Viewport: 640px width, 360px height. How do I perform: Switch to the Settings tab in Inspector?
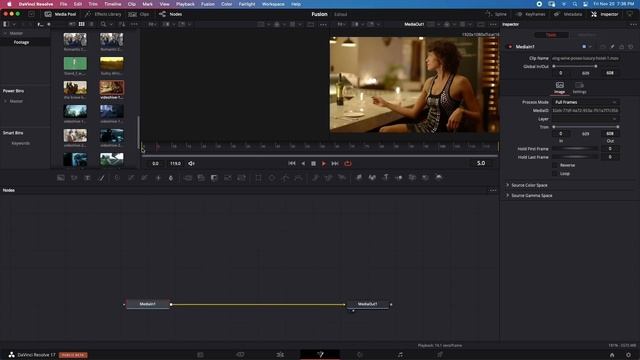tap(580, 87)
